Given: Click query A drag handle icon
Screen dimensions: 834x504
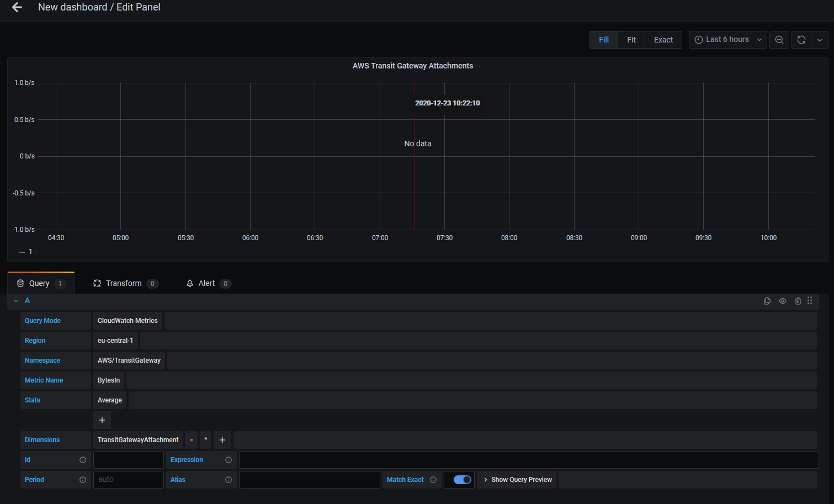Looking at the screenshot, I should [x=810, y=301].
